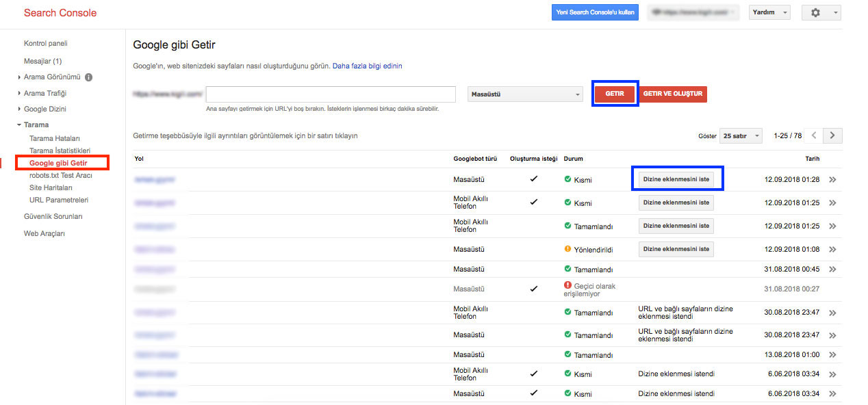This screenshot has height=405, width=868.
Task: Select Tarama Hataları in the sidebar
Action: tap(55, 138)
